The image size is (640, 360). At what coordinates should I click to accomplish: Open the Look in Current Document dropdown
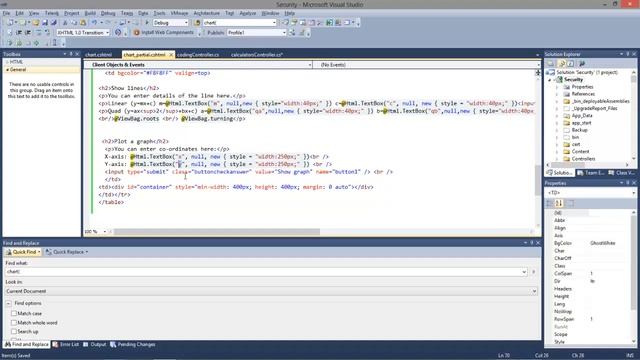point(533,291)
